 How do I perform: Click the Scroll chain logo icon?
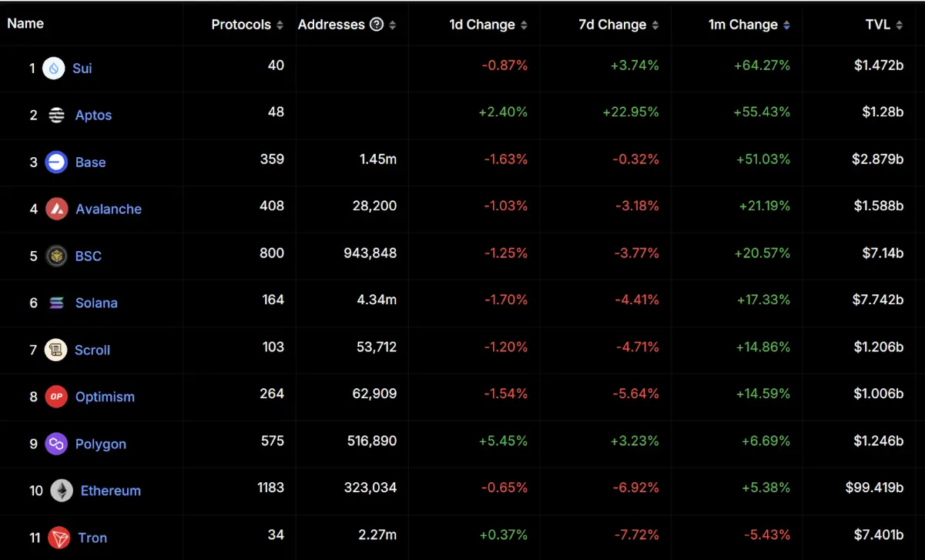56,350
